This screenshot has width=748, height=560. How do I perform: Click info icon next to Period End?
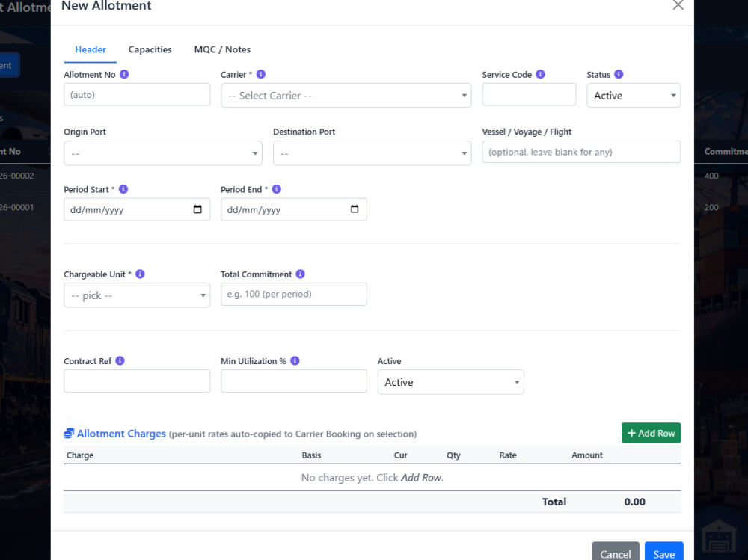coord(276,189)
